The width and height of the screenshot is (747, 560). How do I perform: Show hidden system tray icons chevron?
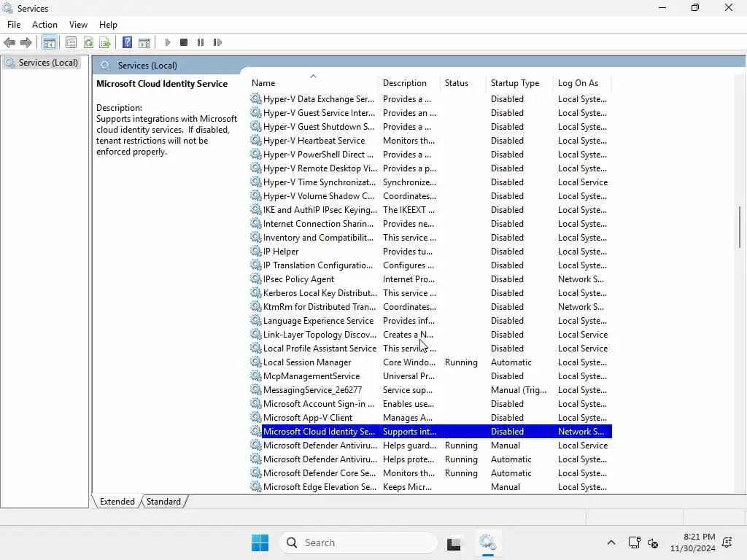coord(611,542)
